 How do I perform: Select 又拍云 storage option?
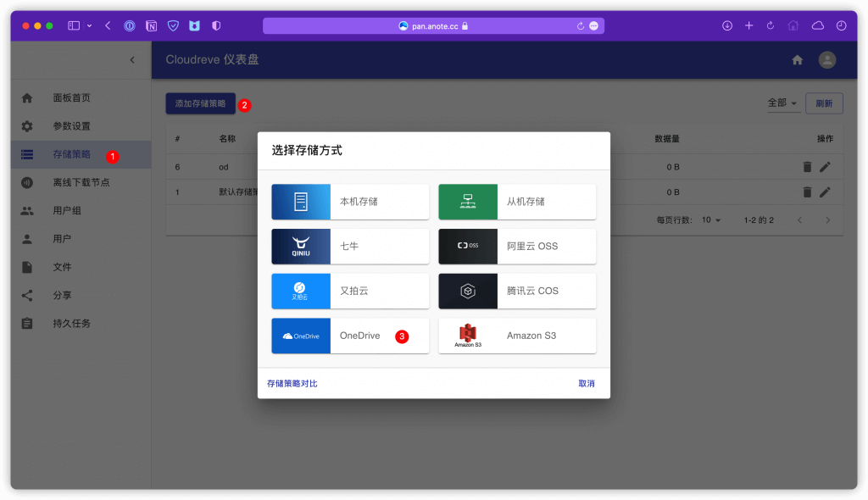pyautogui.click(x=350, y=291)
